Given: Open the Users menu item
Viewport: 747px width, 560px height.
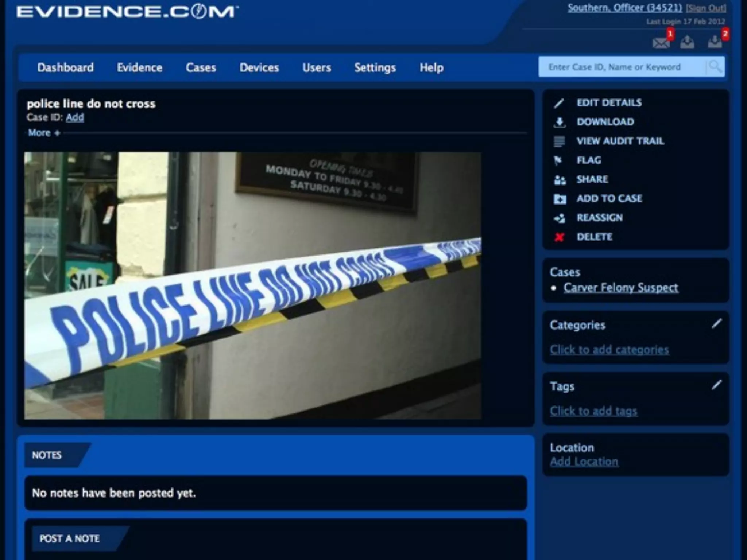Looking at the screenshot, I should click(x=317, y=67).
